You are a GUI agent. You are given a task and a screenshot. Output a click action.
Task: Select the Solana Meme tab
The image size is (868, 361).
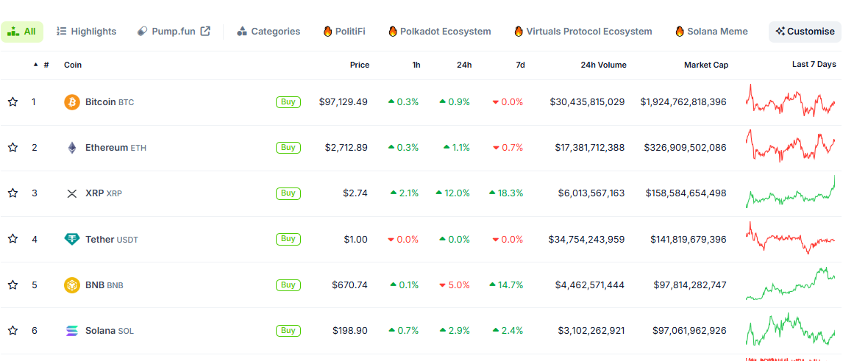711,32
